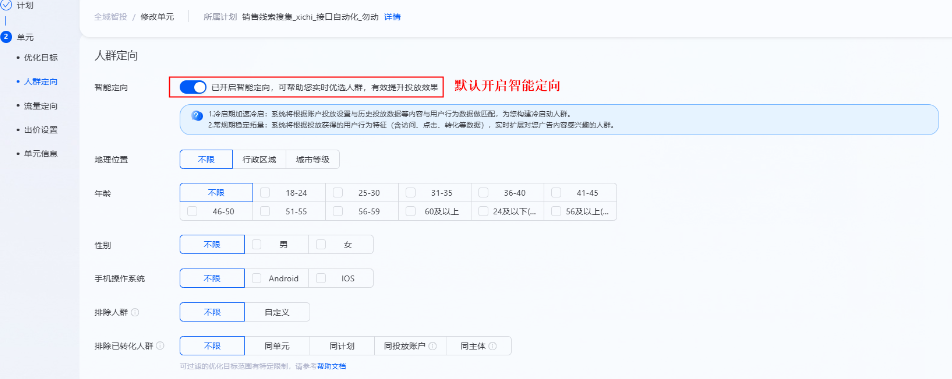Viewport: 952px width, 379px height.
Task: Check the 56及以上 age checkbox
Action: pyautogui.click(x=556, y=211)
